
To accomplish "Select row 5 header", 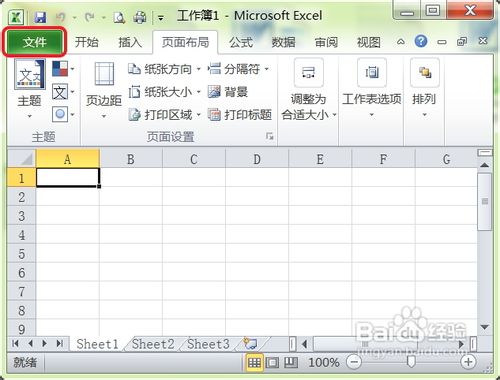I will click(22, 254).
